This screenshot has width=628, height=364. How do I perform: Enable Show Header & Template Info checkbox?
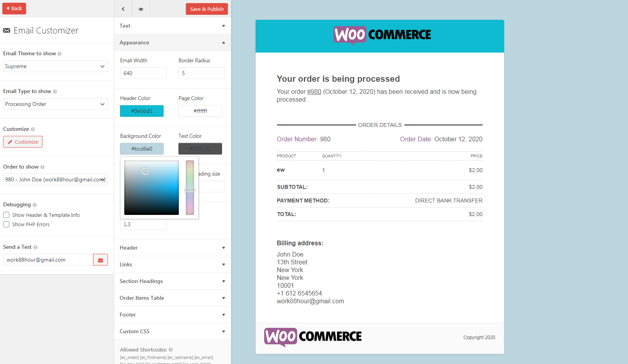coord(6,215)
